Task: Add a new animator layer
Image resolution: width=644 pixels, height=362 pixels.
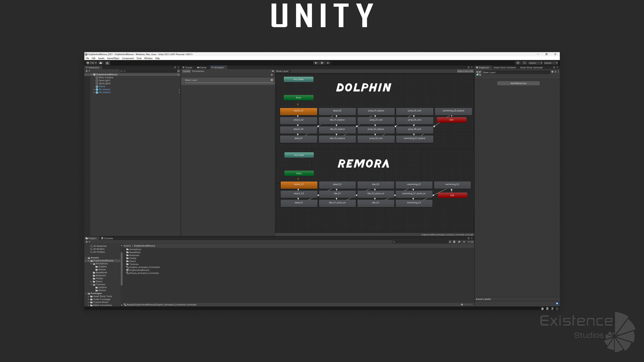Action: coord(272,75)
